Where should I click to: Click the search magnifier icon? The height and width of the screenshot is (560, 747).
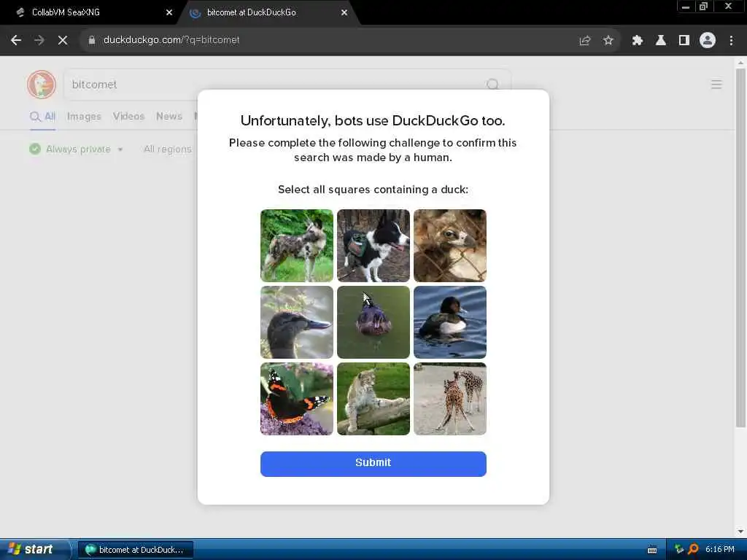492,85
